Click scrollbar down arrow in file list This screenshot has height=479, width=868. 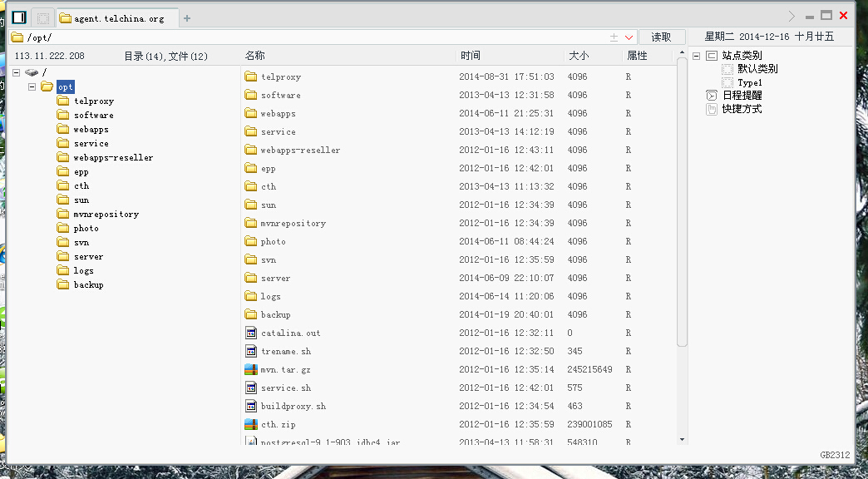[682, 440]
